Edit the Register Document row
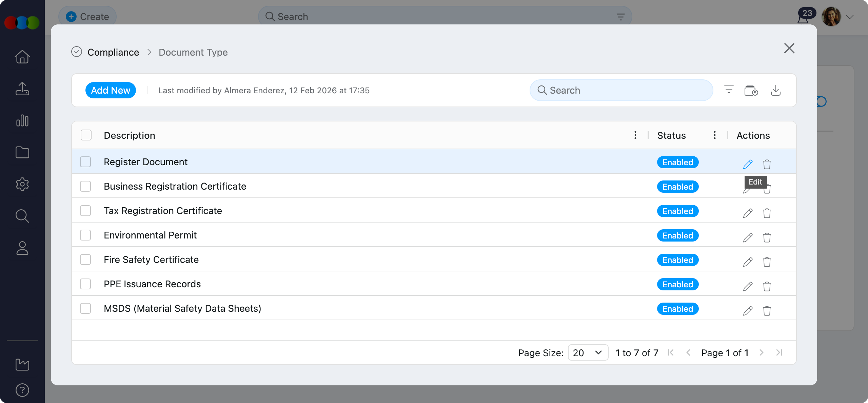 point(748,164)
